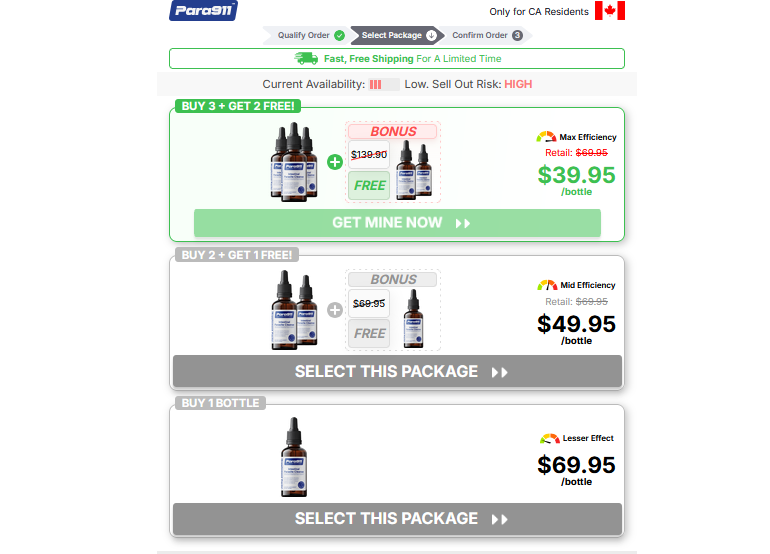770x554 pixels.
Task: Click the Max Efficiency gauge icon
Action: [546, 137]
